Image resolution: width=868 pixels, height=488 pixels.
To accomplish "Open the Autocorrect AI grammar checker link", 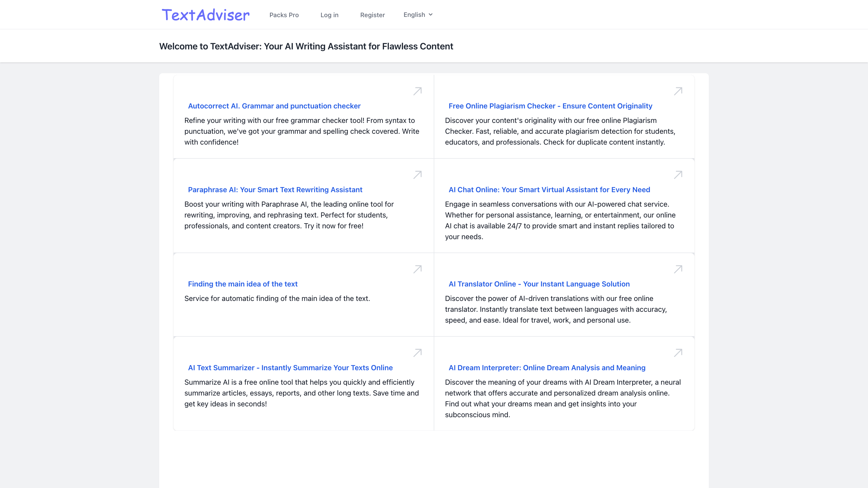I will (x=274, y=106).
